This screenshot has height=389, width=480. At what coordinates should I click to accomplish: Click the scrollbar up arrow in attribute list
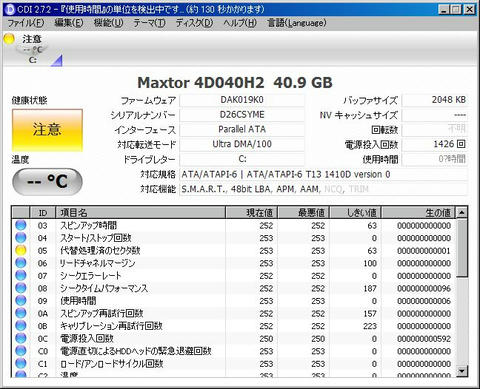tap(462, 212)
